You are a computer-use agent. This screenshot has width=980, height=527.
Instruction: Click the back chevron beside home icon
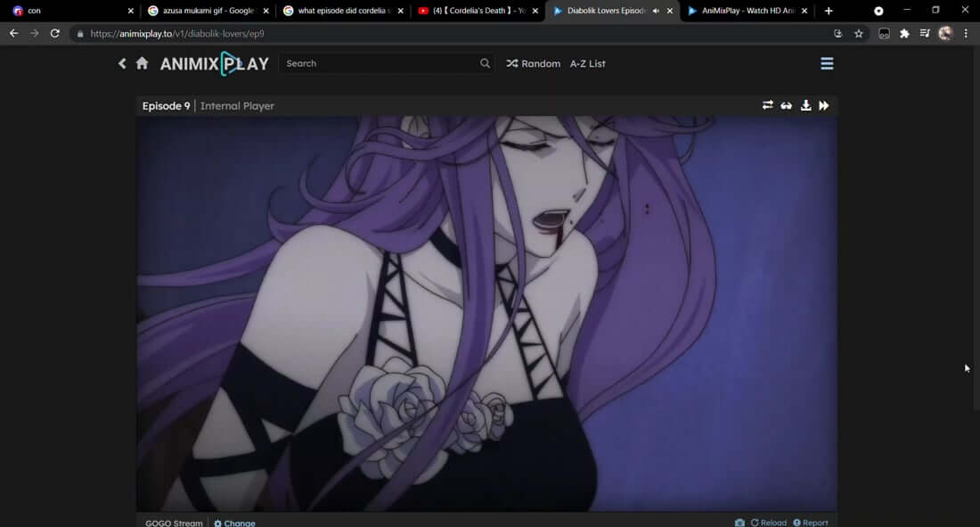click(122, 63)
